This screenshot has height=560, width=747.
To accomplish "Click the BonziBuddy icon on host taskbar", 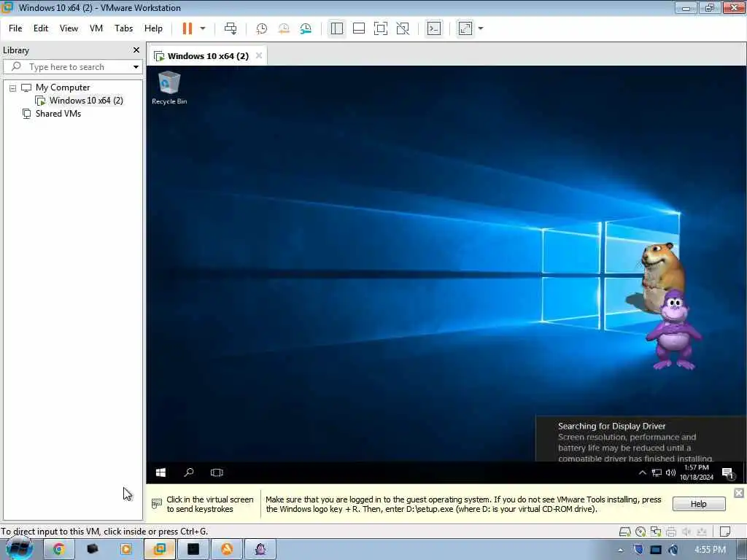I will click(260, 550).
